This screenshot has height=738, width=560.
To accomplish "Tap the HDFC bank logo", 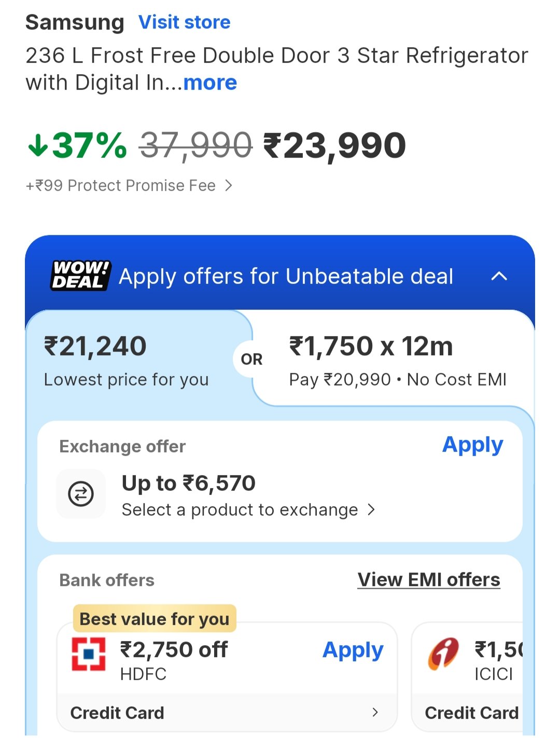I will tap(88, 654).
